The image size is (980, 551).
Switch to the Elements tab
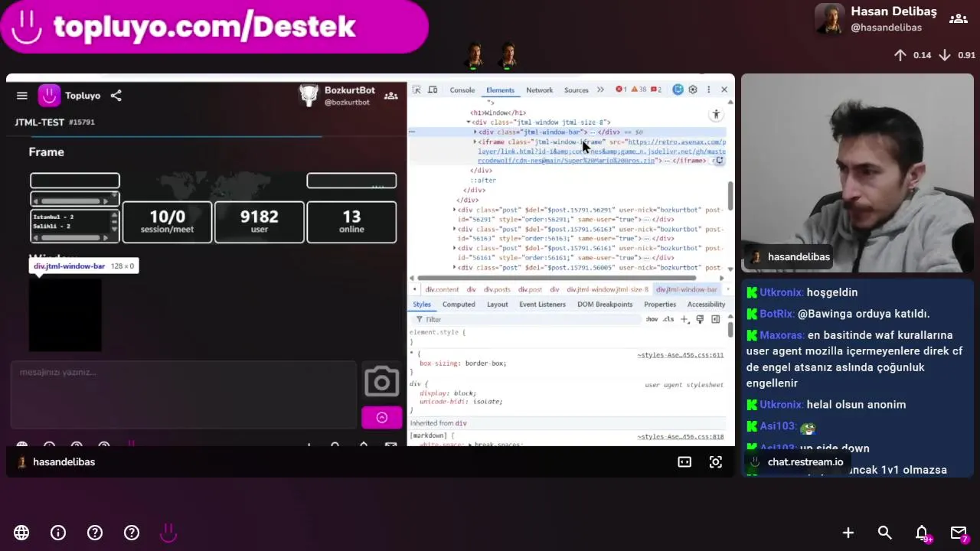(500, 90)
